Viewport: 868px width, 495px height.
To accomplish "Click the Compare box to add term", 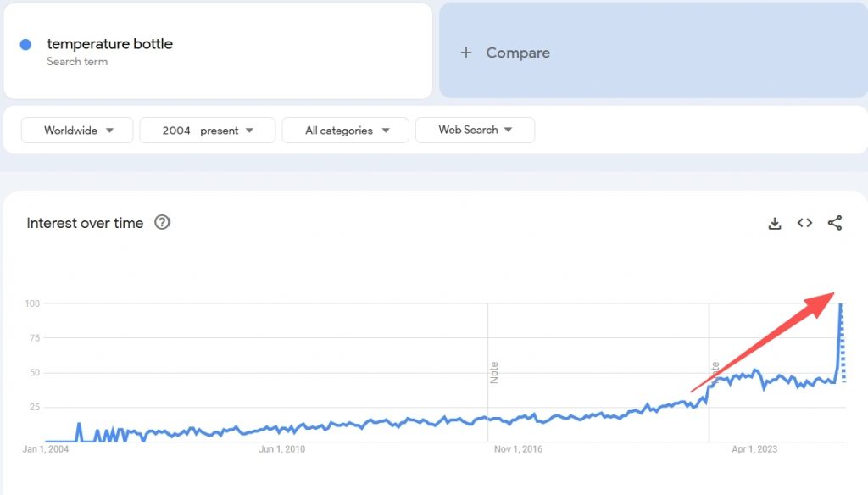I will point(654,51).
